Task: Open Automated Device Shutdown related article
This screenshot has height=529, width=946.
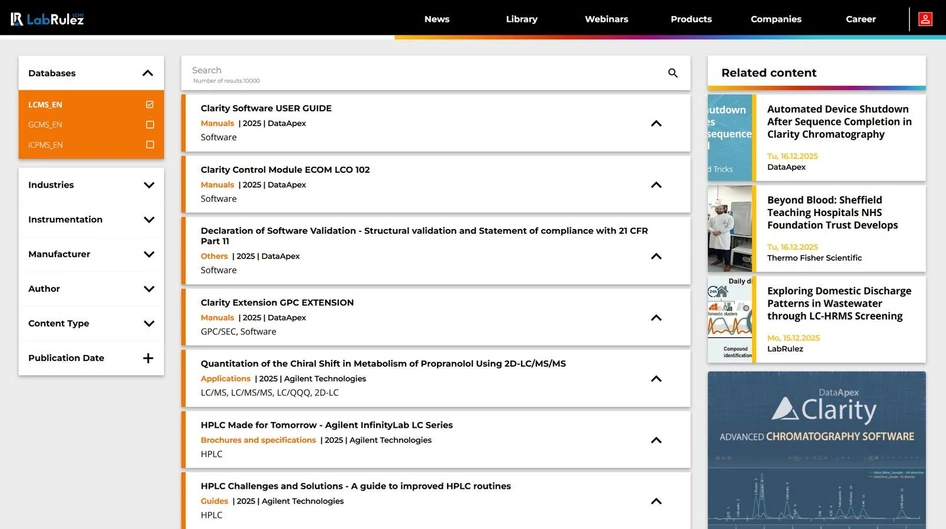Action: click(838, 122)
